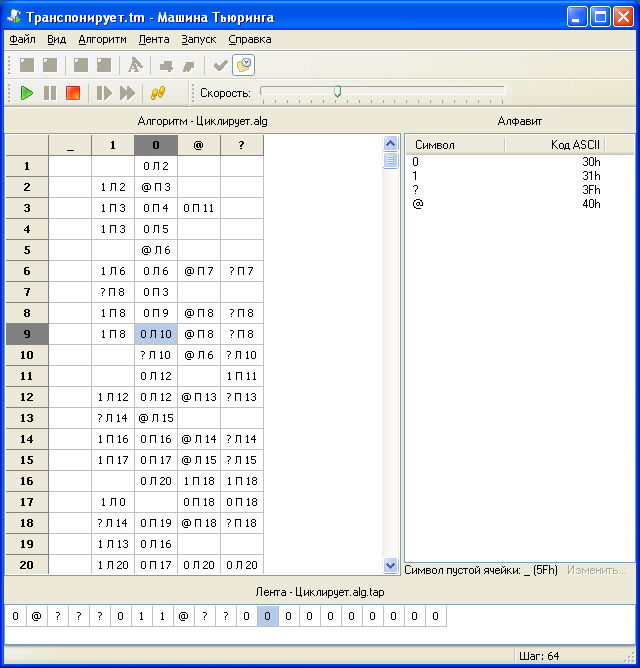The image size is (640, 668).
Task: Select cell '0 П 19' in row 18
Action: pos(156,523)
